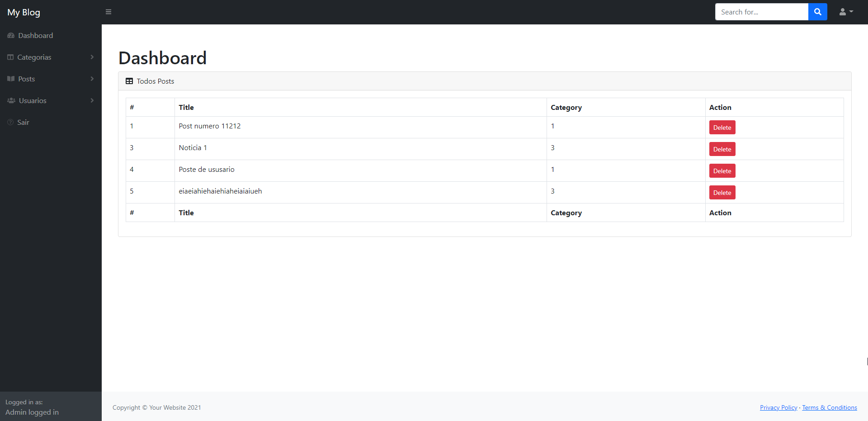Log out via the Sair menu item
The width and height of the screenshot is (868, 421).
[51, 122]
